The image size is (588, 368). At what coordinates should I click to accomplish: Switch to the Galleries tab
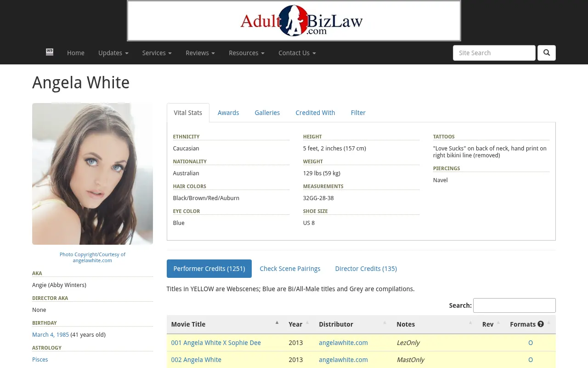click(267, 113)
